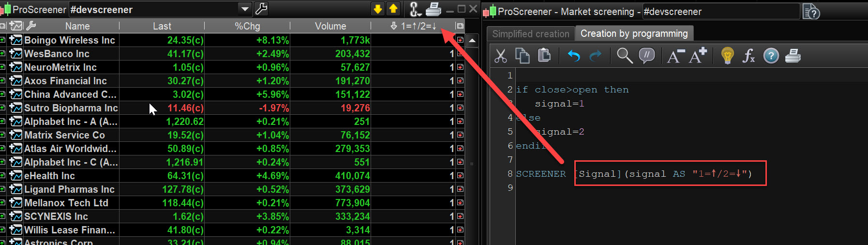Select the China Advanced C... row name
Viewport: 868px width, 245px height.
(70, 94)
